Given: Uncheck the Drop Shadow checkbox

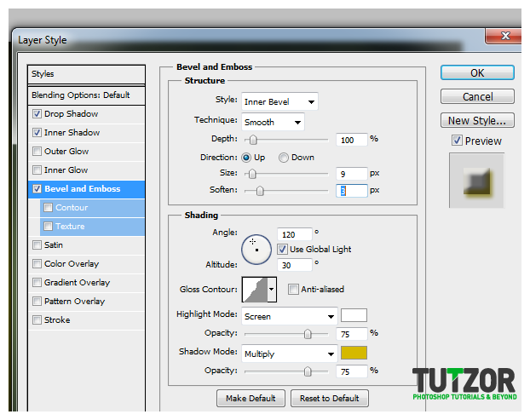Looking at the screenshot, I should coord(37,114).
